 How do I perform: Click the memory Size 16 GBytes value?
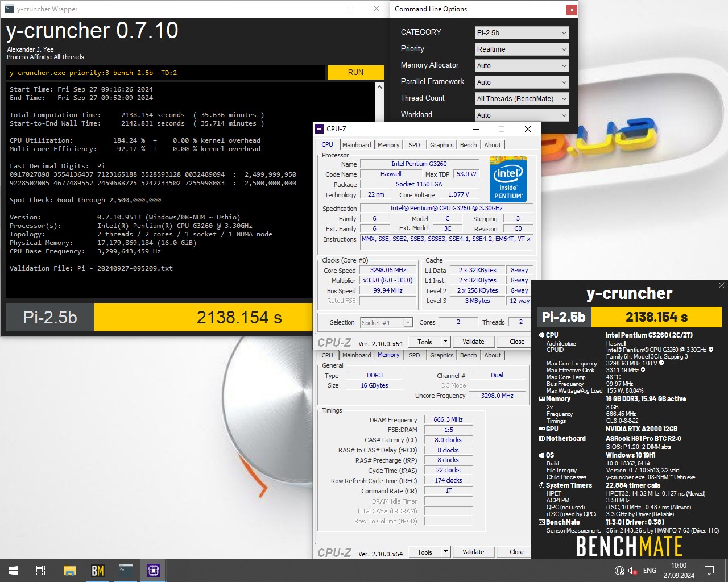[x=374, y=385]
